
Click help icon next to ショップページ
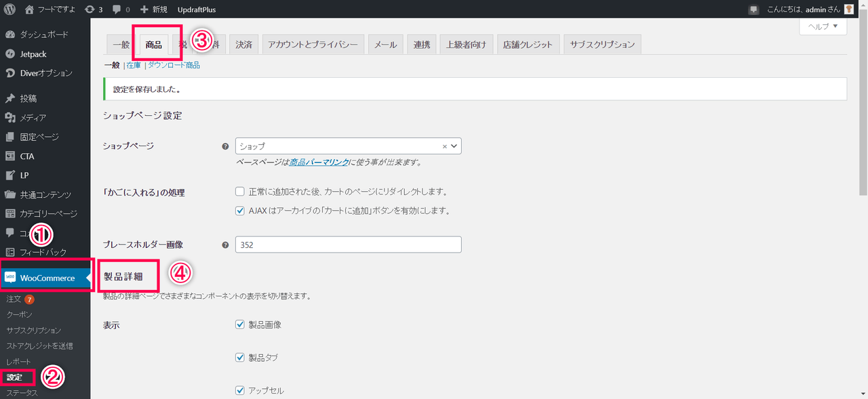point(225,146)
